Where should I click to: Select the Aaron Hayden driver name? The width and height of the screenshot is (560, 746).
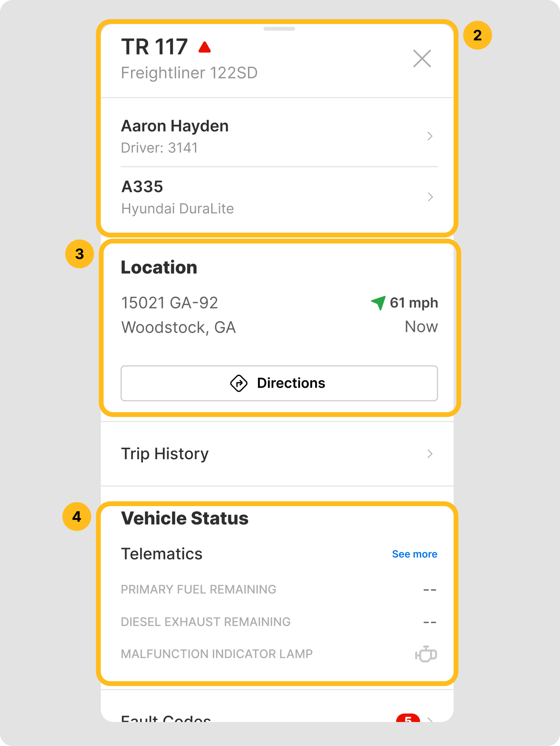pos(175,126)
